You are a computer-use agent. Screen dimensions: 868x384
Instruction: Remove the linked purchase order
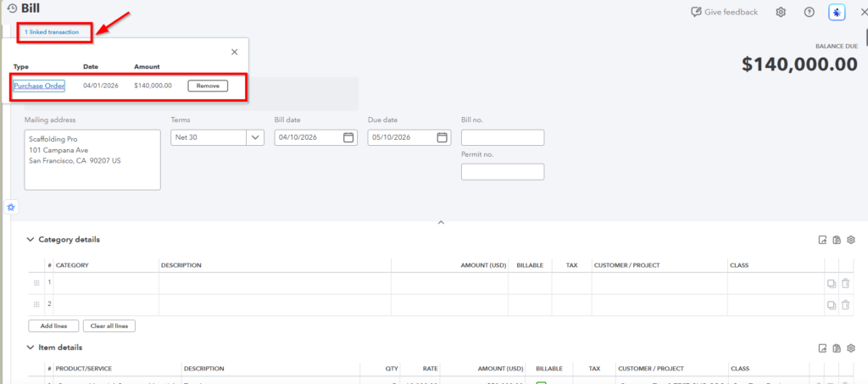[x=208, y=86]
